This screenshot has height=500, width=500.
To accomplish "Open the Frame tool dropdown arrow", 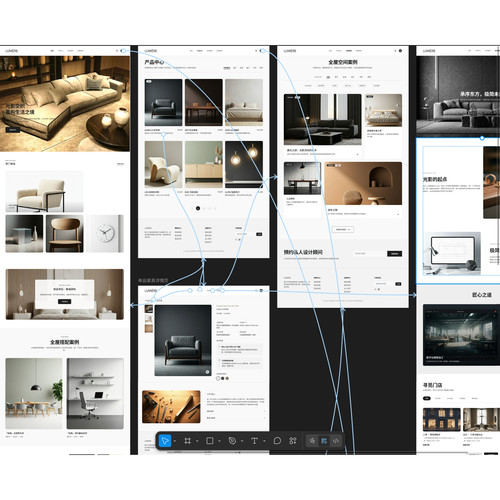I will (197, 441).
